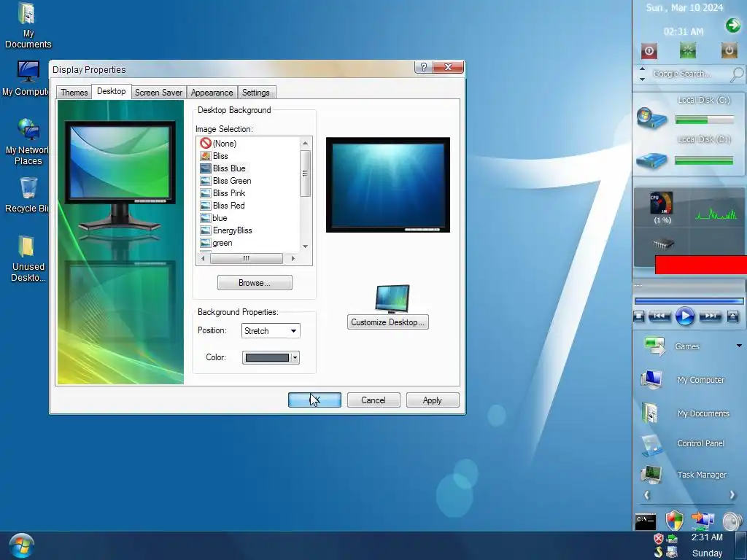Expand the Games dropdown arrow
747x560 pixels.
point(739,346)
